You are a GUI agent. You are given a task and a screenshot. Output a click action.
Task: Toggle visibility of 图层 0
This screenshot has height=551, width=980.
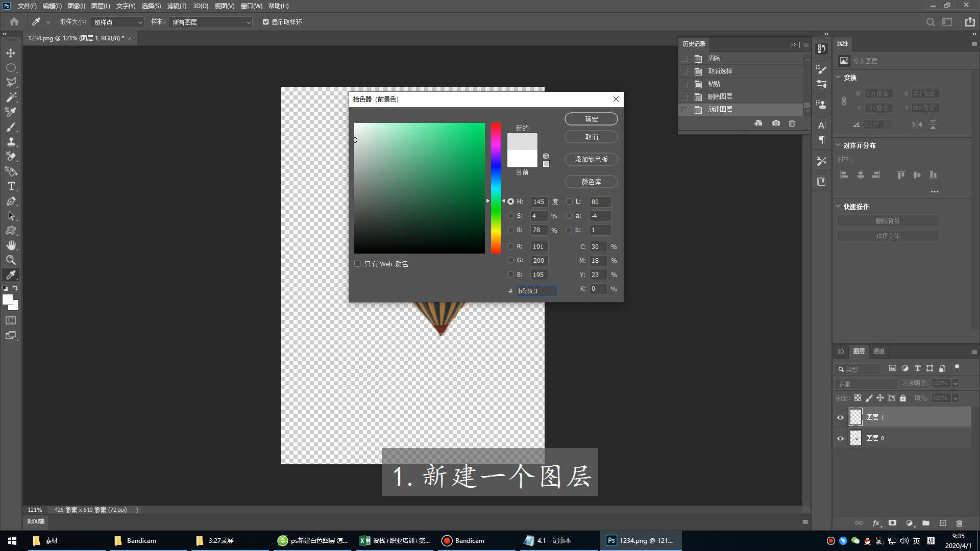[840, 438]
